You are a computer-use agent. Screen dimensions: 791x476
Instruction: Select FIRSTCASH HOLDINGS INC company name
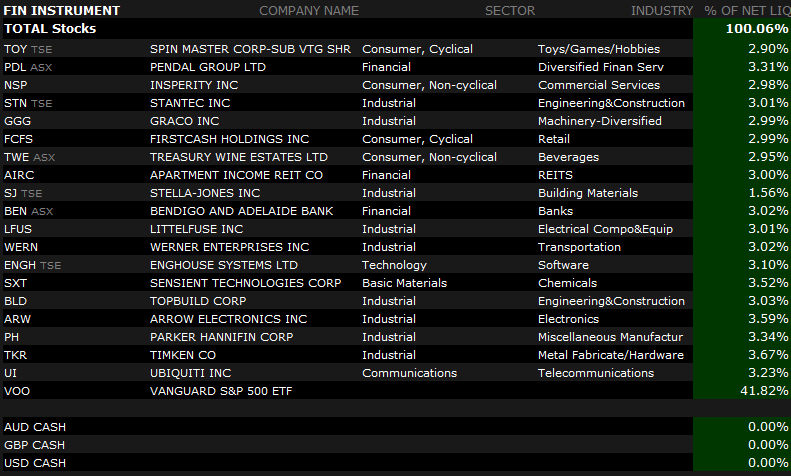[230, 139]
